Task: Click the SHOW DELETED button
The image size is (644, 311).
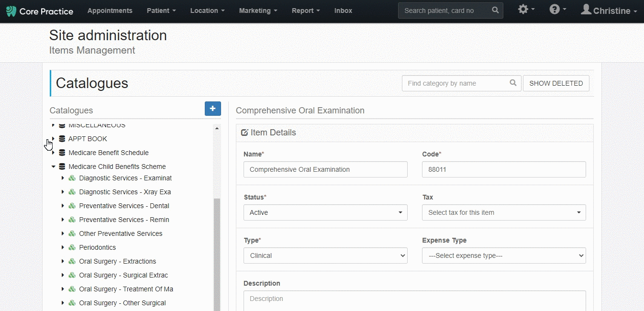Action: pos(556,83)
